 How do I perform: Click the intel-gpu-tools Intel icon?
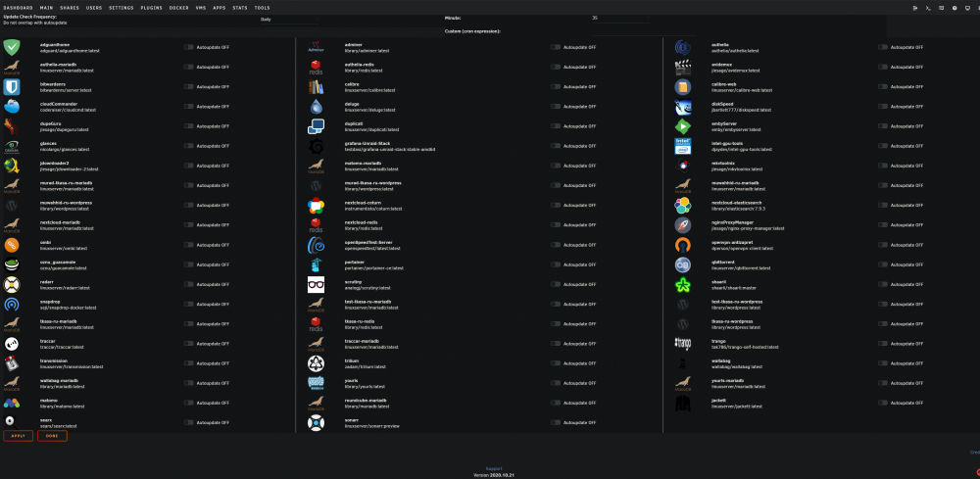[682, 146]
